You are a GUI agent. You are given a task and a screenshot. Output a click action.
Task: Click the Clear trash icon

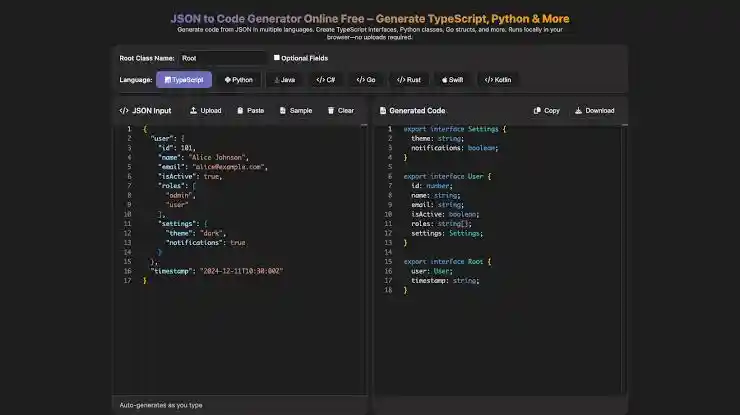click(x=331, y=110)
